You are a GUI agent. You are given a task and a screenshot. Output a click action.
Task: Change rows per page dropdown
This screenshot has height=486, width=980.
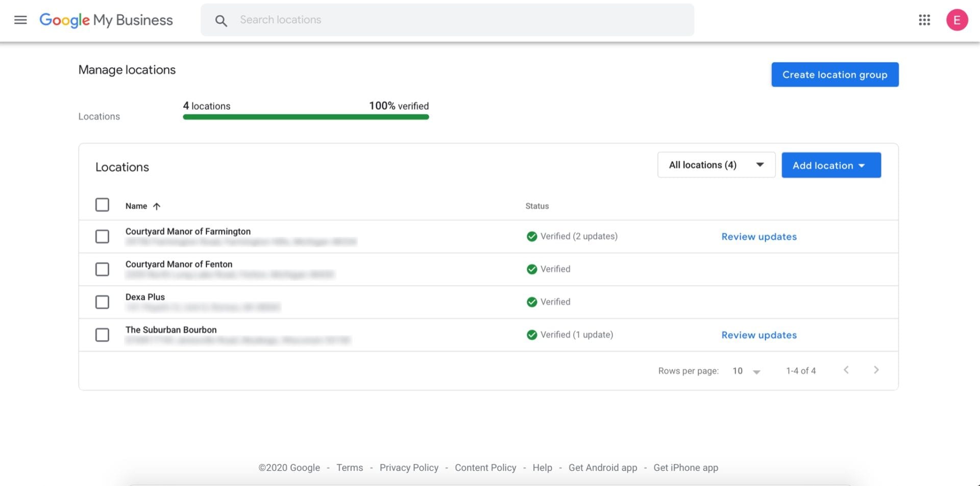(x=746, y=371)
